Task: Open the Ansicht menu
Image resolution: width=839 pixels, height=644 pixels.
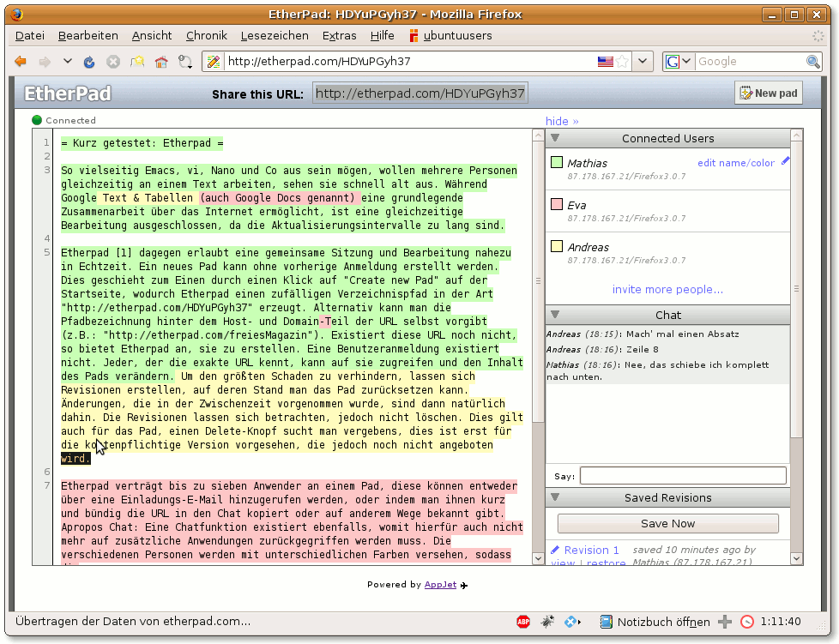Action: tap(152, 36)
